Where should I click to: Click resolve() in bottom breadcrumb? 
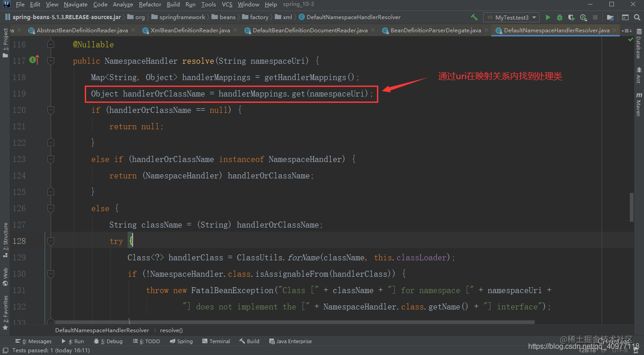(171, 330)
